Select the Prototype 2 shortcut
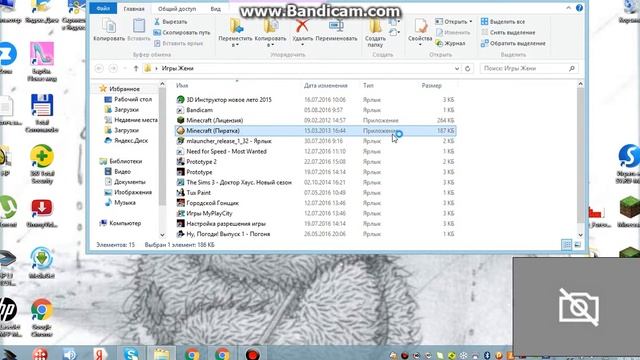Image resolution: width=640 pixels, height=360 pixels. (315, 162)
